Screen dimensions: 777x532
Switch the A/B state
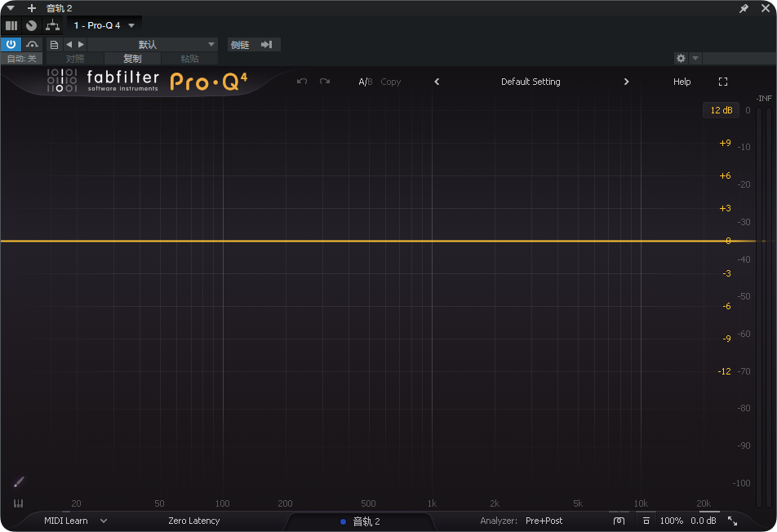365,82
